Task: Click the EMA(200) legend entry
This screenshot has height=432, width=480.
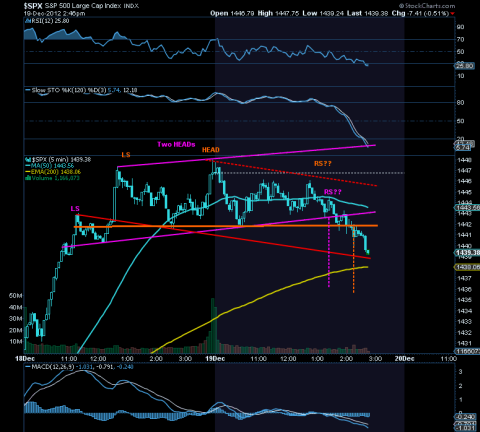Action: click(53, 172)
